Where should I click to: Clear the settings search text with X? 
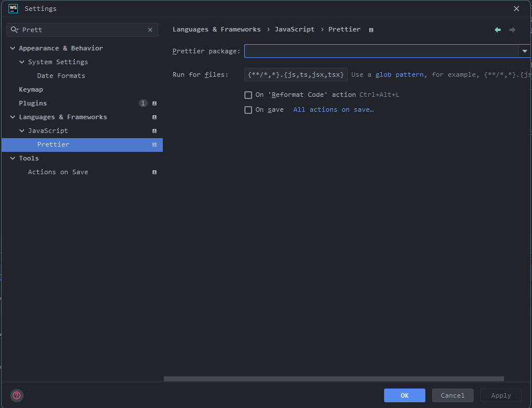[x=150, y=30]
